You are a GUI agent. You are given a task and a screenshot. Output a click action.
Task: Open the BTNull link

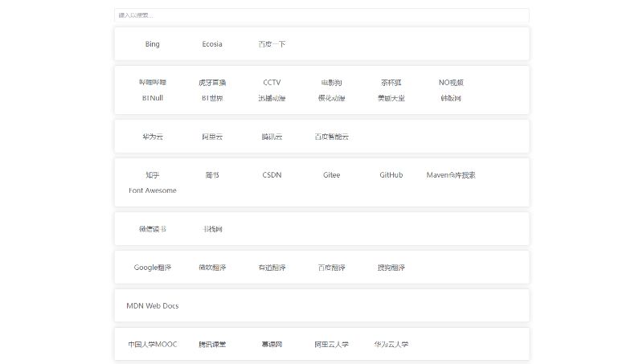click(153, 98)
